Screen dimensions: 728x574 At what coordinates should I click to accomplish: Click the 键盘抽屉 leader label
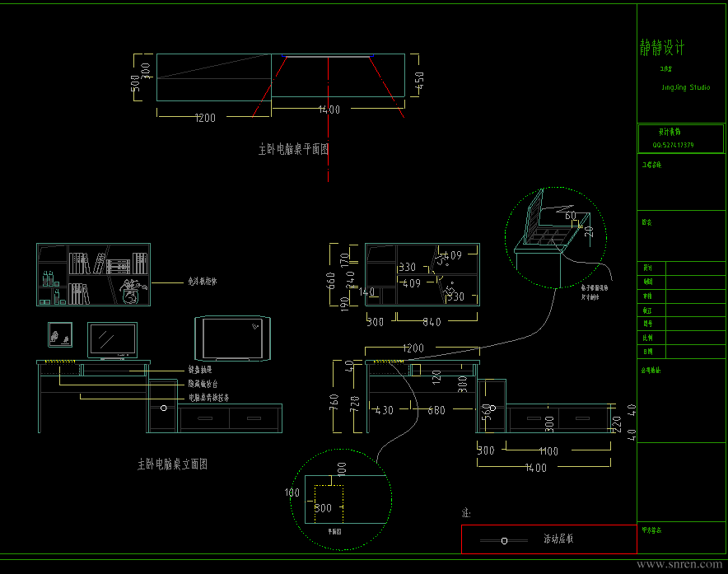pos(200,370)
